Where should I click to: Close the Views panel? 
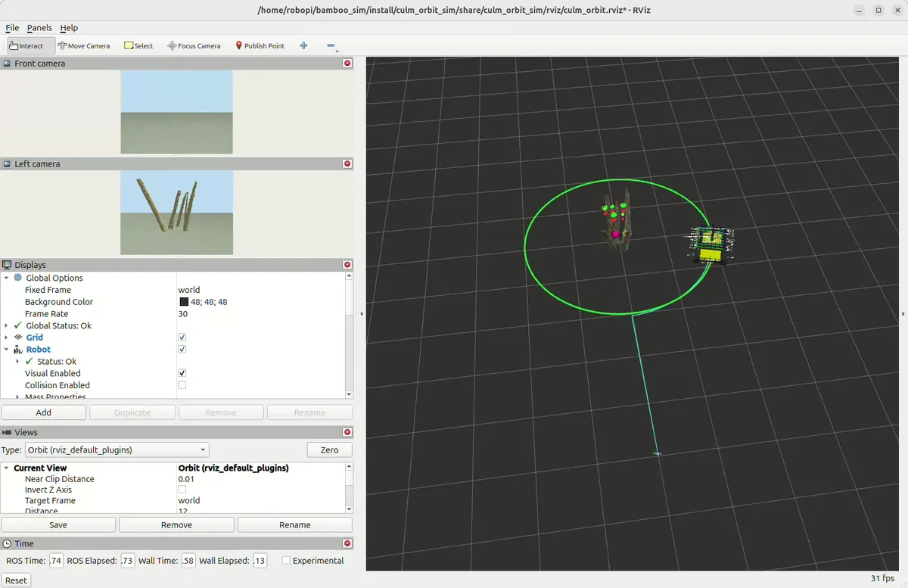(347, 432)
